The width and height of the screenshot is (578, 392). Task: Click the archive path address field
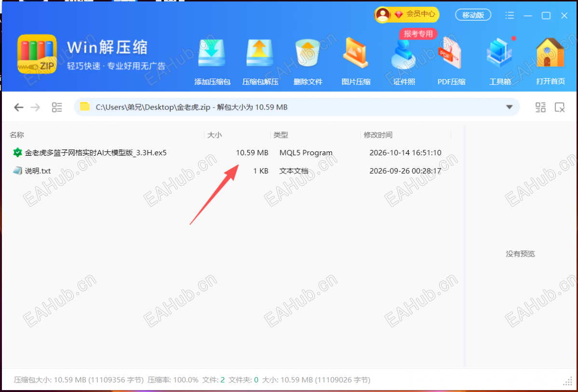point(297,108)
